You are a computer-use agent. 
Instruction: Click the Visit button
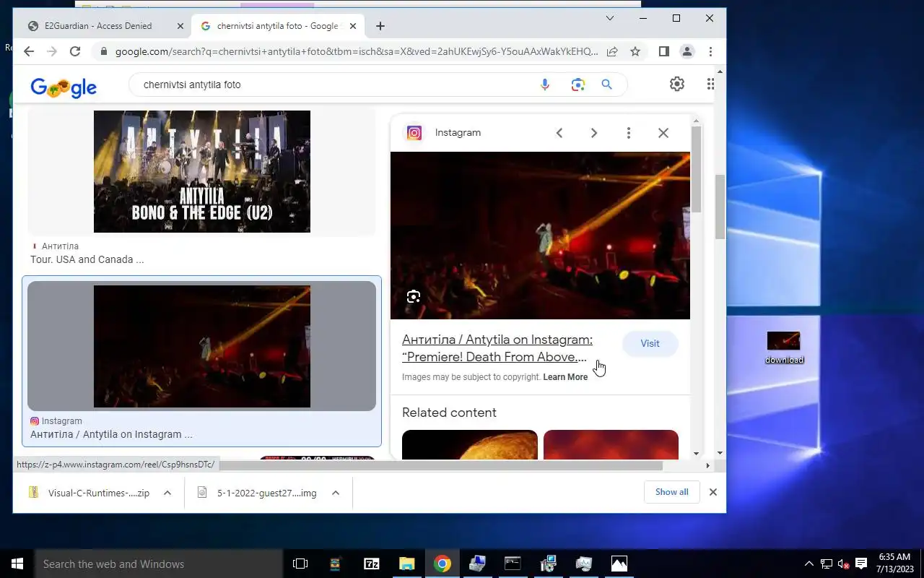[650, 344]
